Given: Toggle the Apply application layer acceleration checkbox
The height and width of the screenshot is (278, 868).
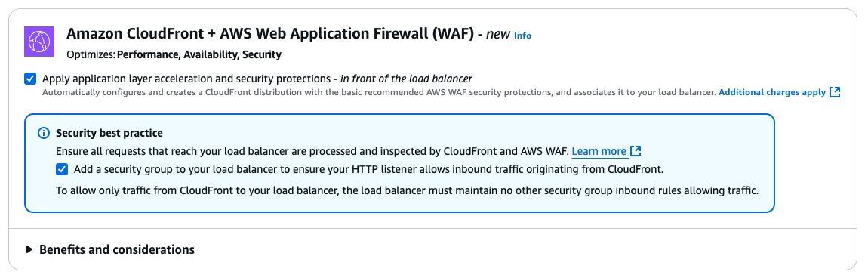Looking at the screenshot, I should (x=30, y=79).
